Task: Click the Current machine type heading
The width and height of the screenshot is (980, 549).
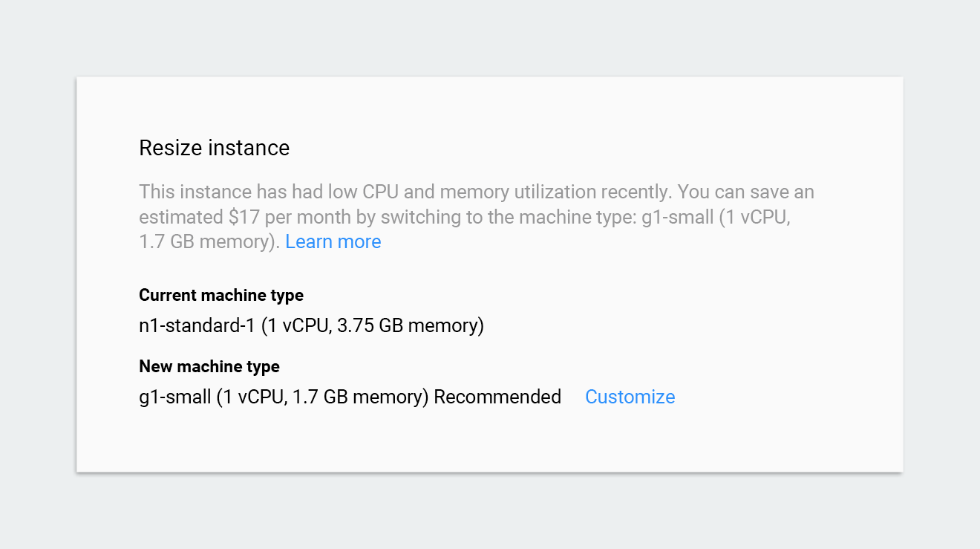Action: coord(220,295)
